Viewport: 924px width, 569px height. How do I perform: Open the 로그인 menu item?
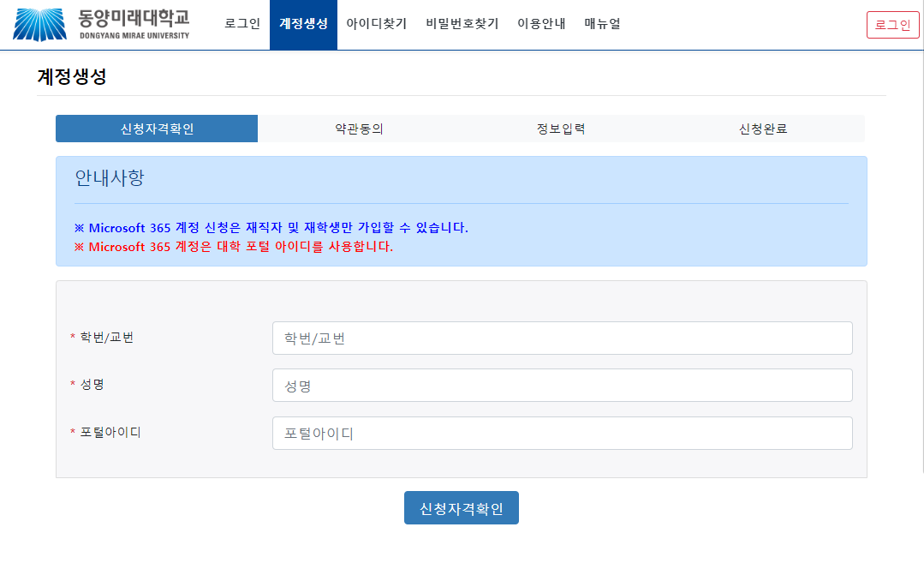click(x=242, y=24)
